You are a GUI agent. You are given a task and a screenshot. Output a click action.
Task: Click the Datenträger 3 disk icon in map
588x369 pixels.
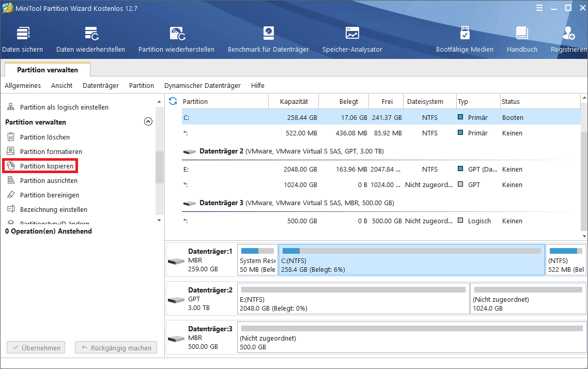pos(176,339)
